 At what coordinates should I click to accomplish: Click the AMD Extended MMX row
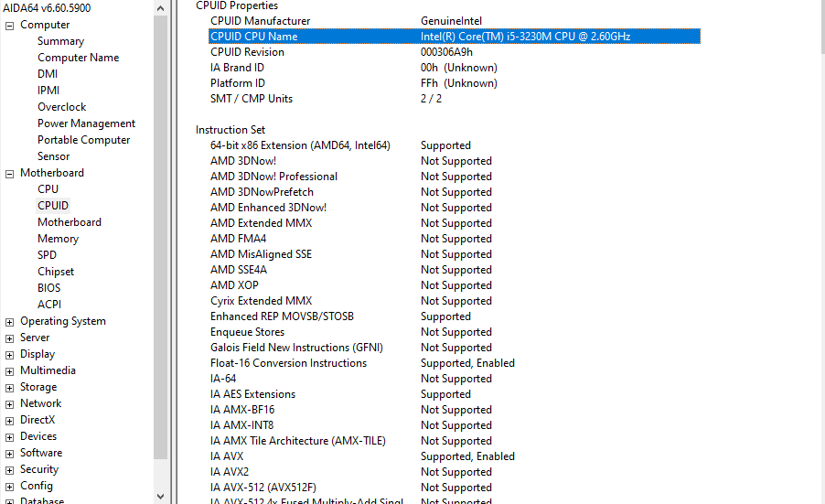pyautogui.click(x=455, y=223)
